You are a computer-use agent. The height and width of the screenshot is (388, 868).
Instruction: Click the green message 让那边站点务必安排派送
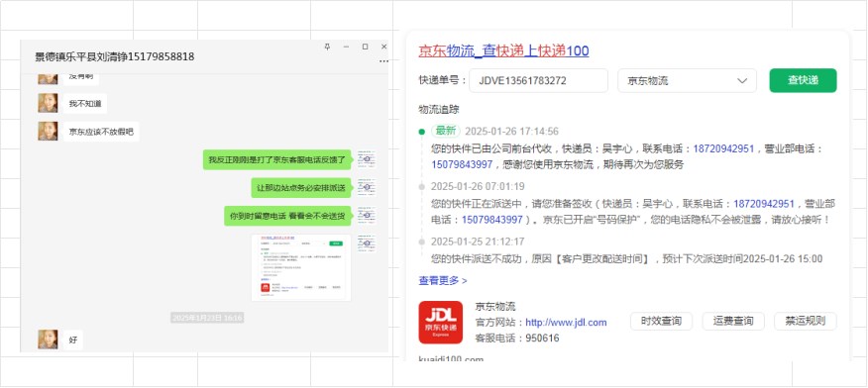[301, 188]
